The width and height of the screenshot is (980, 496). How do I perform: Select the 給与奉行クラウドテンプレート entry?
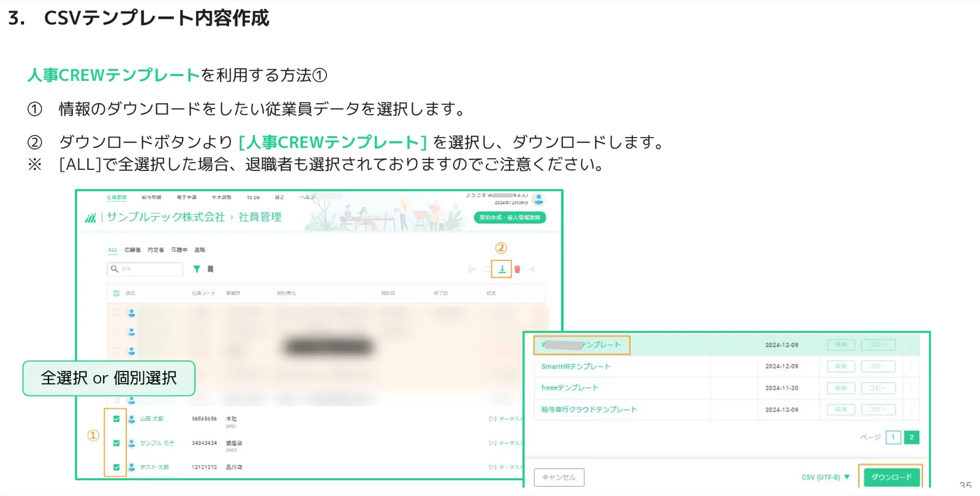589,410
